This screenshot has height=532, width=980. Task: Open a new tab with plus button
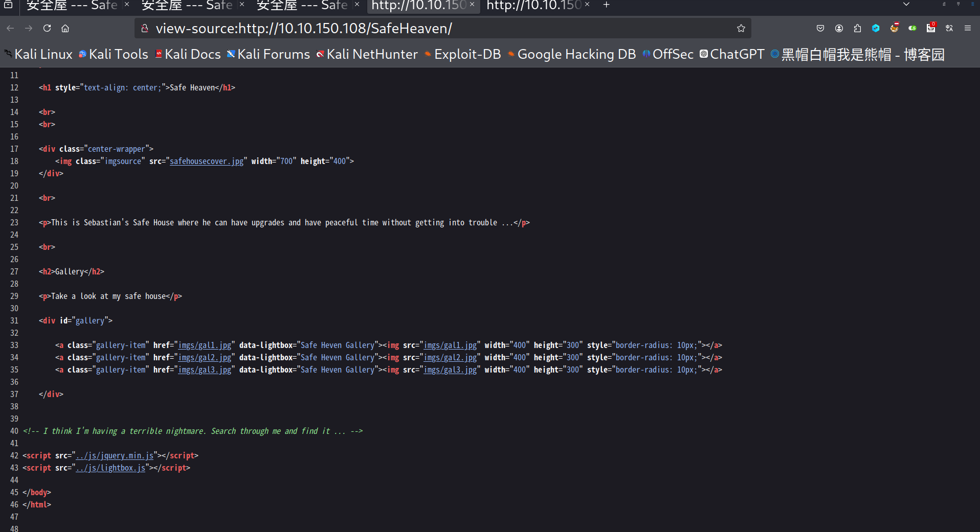pos(606,5)
